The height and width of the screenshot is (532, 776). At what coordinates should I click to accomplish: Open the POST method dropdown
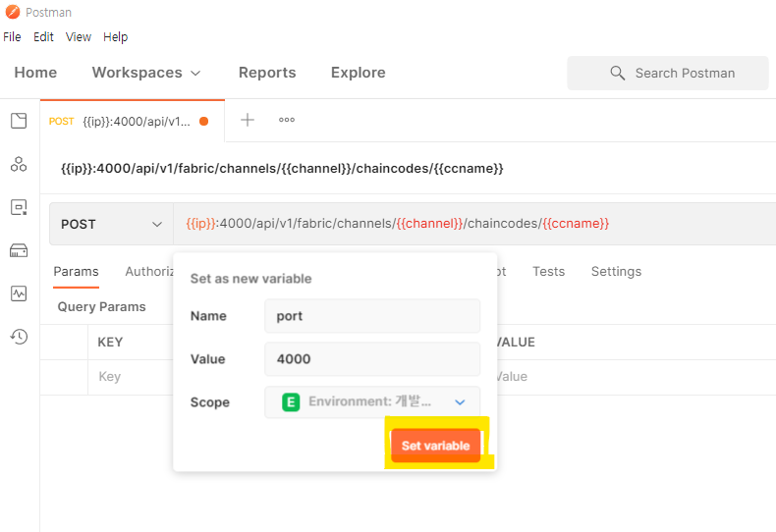coord(111,224)
